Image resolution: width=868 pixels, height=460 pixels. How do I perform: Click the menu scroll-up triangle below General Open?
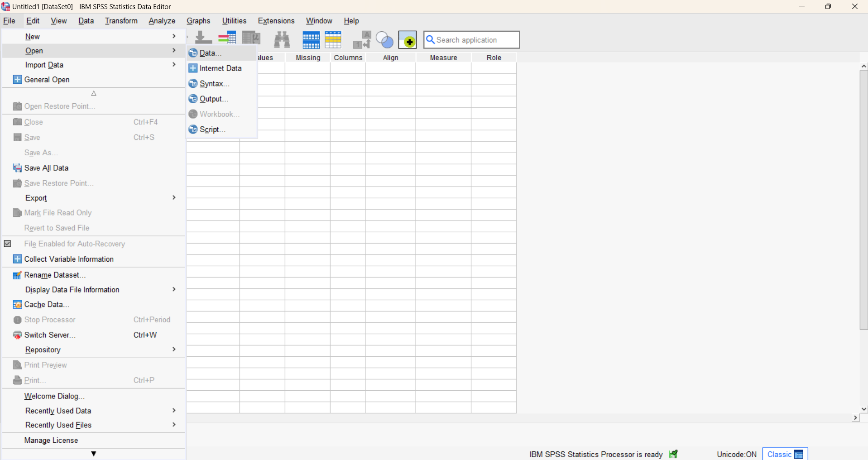pyautogui.click(x=94, y=94)
